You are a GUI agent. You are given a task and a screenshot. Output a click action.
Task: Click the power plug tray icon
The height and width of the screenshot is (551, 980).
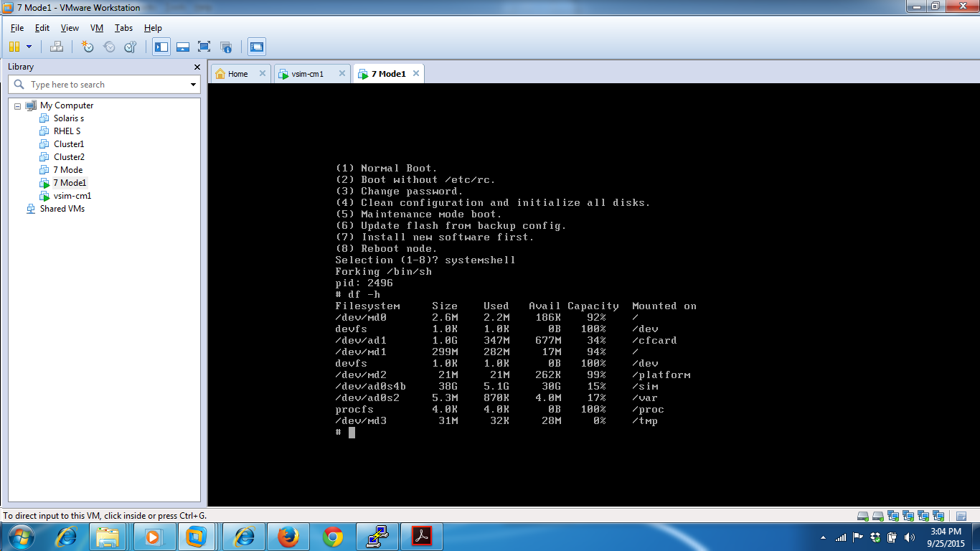[892, 537]
